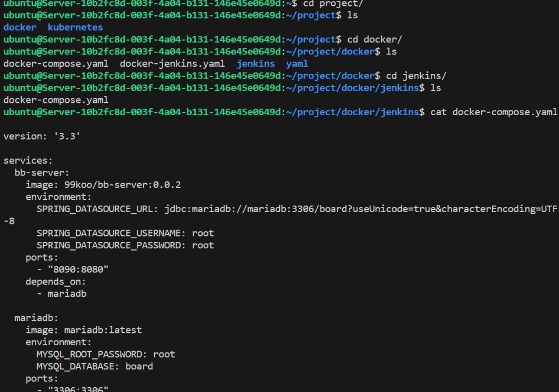Click the 'services:' line

(28, 161)
